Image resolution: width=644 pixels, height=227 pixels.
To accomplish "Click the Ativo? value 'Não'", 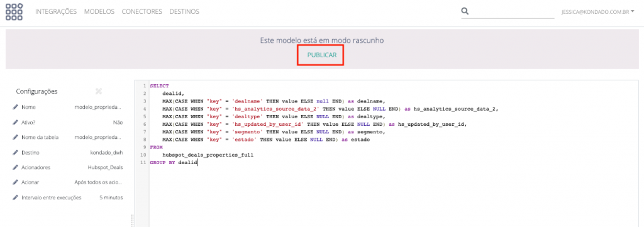I will click(118, 123).
